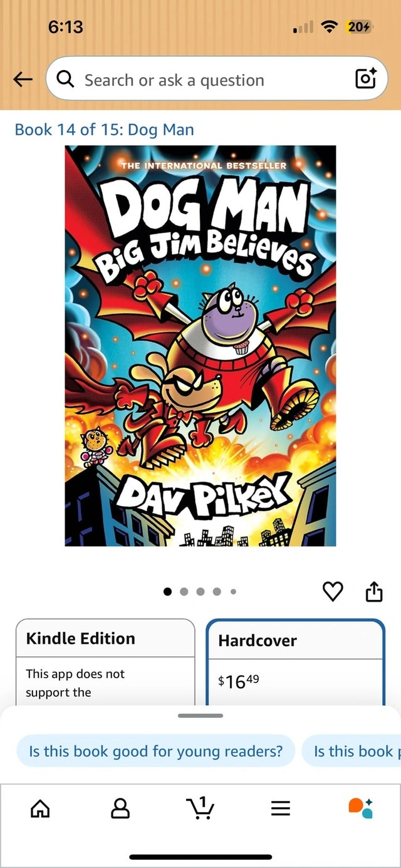
Task: Tap the share icon
Action: coord(373,591)
